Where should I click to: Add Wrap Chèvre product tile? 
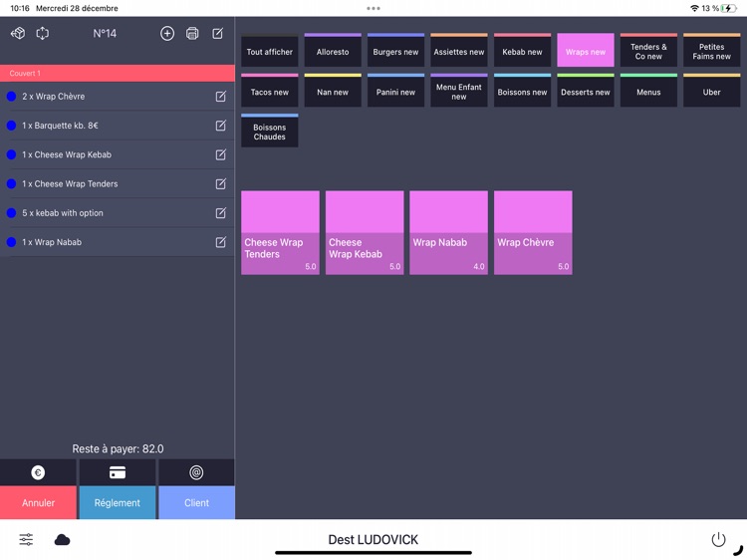pos(533,232)
